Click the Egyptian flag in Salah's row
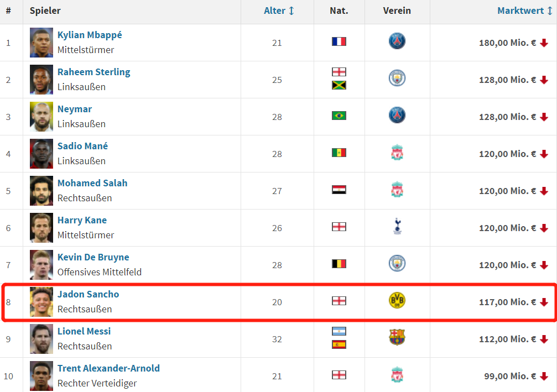Viewport: 557px width, 392px height. coord(339,190)
